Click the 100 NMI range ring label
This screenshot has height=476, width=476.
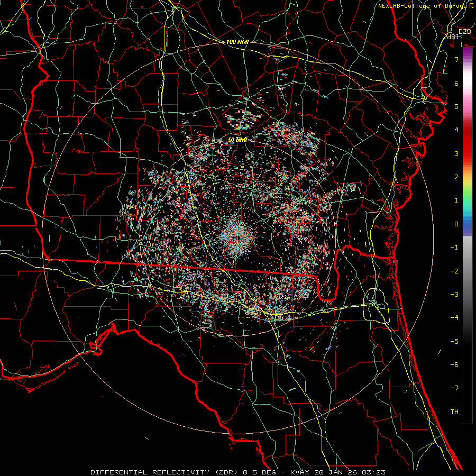point(237,42)
